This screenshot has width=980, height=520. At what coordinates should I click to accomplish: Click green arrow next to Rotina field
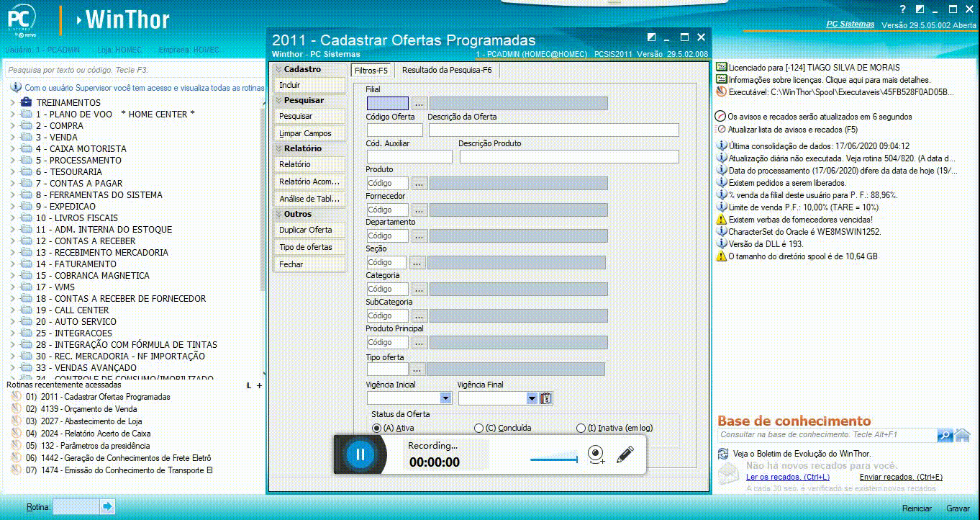[x=107, y=507]
